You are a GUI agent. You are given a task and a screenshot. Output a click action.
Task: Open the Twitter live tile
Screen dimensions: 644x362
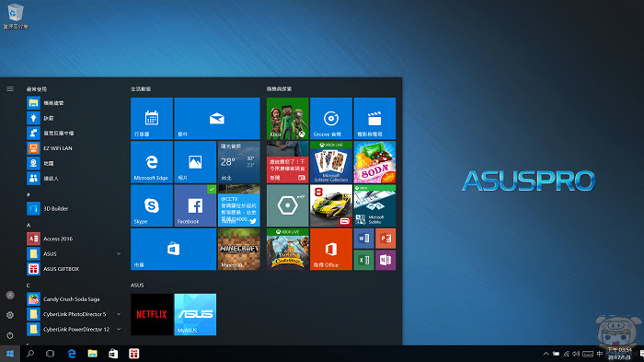238,205
